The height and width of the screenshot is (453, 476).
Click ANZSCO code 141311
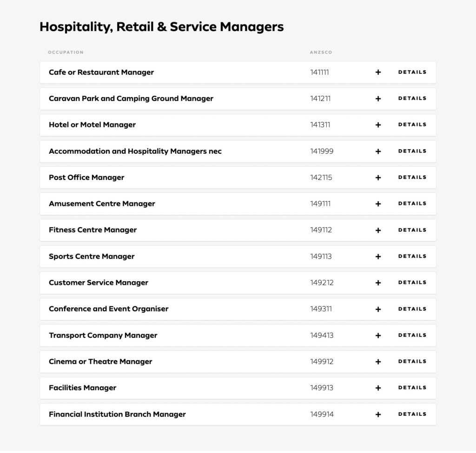pos(320,125)
